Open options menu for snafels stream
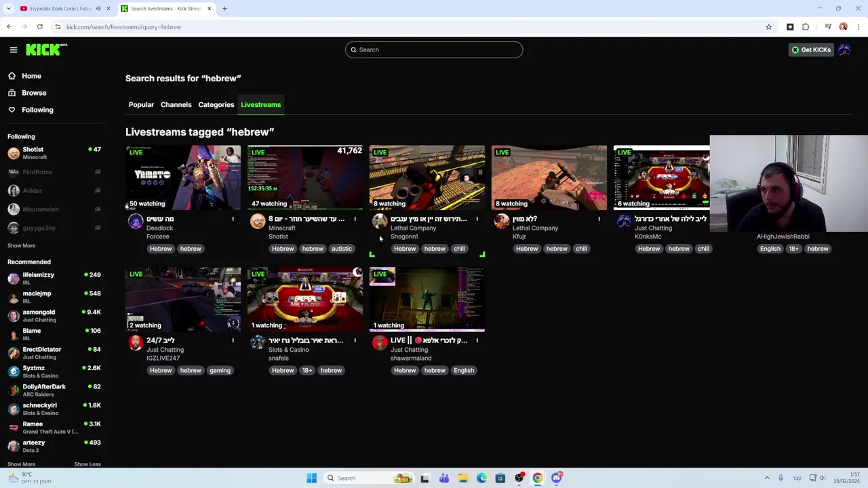The image size is (868, 488). coord(355,340)
